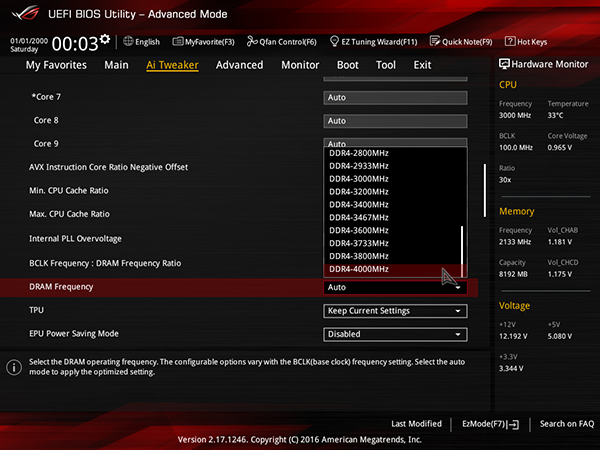Open Quick Note(F9)
Viewport: 600px width, 450px height.
pos(467,42)
